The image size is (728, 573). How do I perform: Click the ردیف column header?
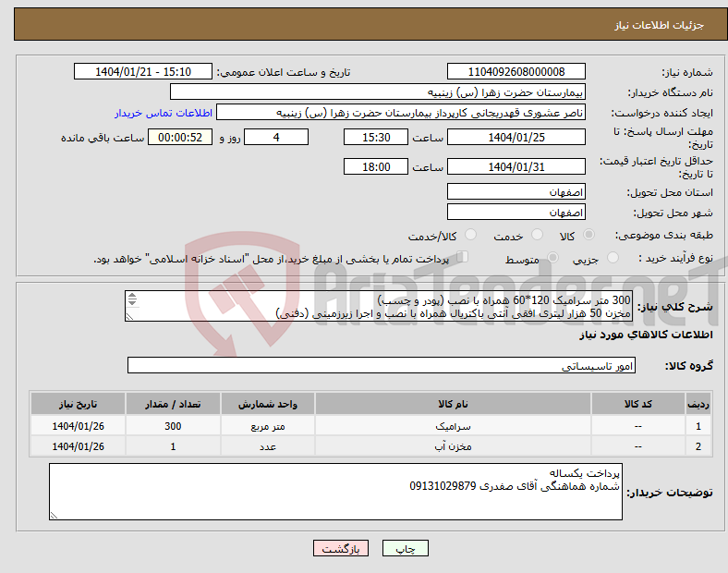698,404
